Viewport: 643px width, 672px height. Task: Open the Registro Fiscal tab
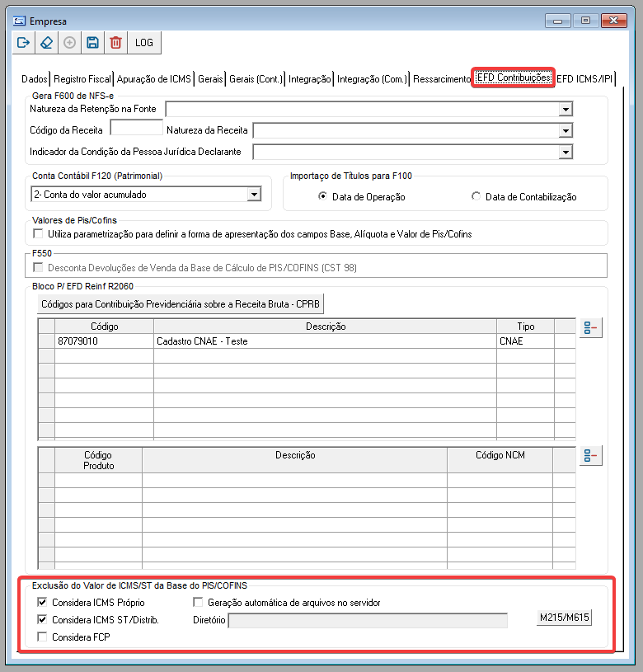[82, 79]
